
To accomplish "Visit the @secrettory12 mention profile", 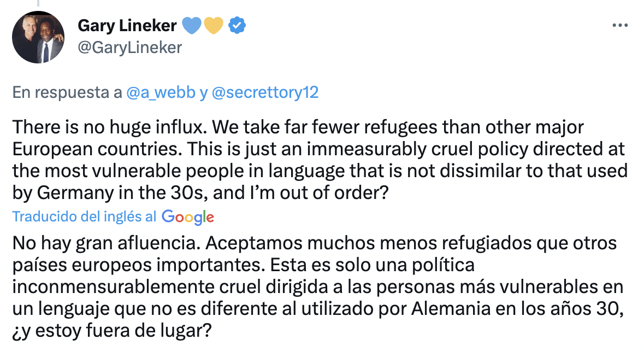I will 264,92.
